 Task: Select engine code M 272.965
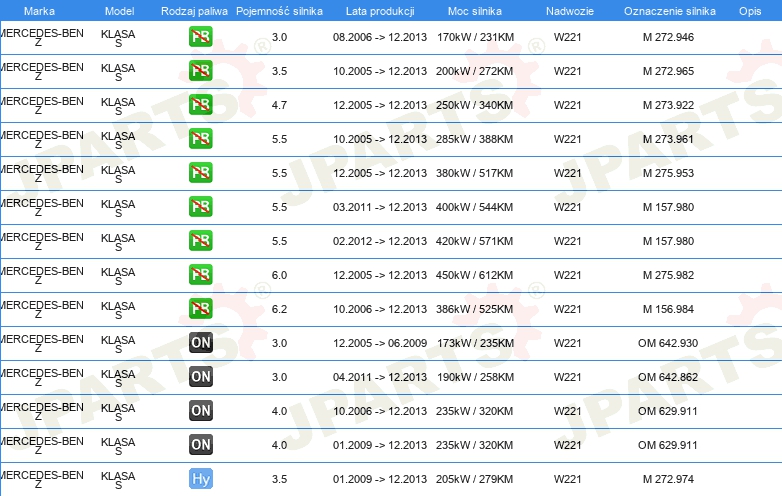click(x=668, y=71)
